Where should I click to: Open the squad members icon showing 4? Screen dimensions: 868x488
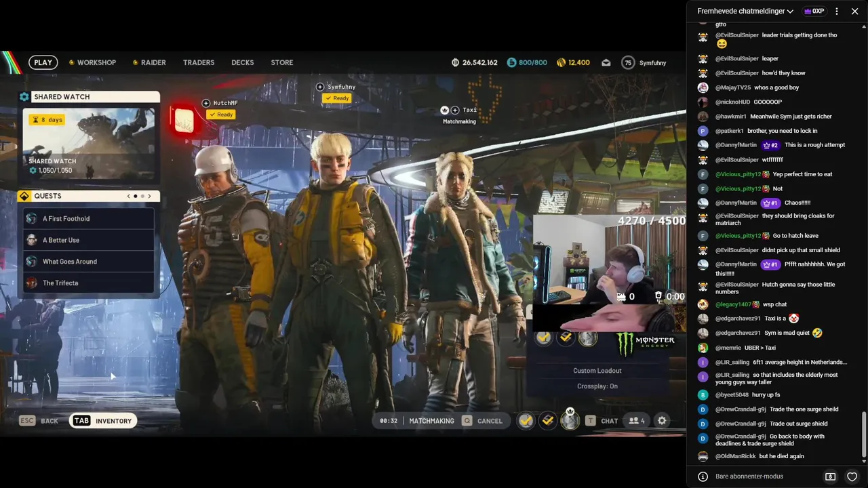(x=637, y=421)
